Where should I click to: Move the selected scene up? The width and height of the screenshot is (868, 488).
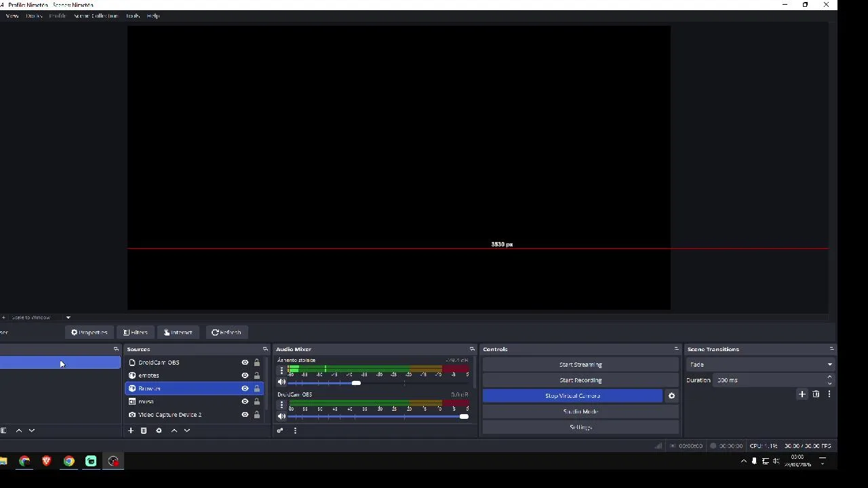(x=19, y=430)
